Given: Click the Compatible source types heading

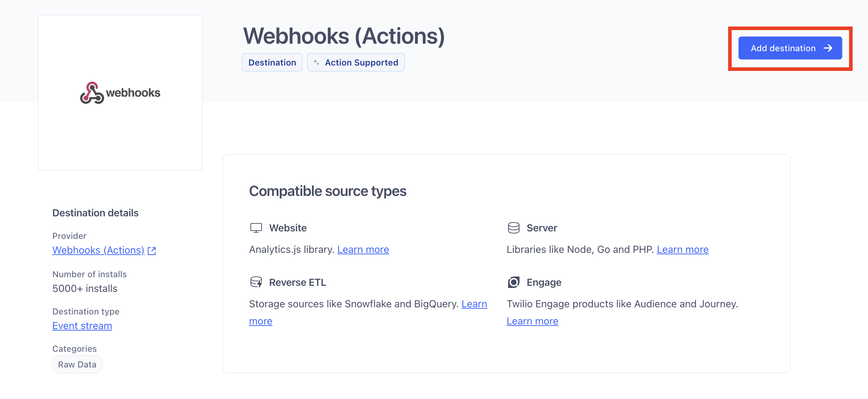Looking at the screenshot, I should click(x=328, y=191).
